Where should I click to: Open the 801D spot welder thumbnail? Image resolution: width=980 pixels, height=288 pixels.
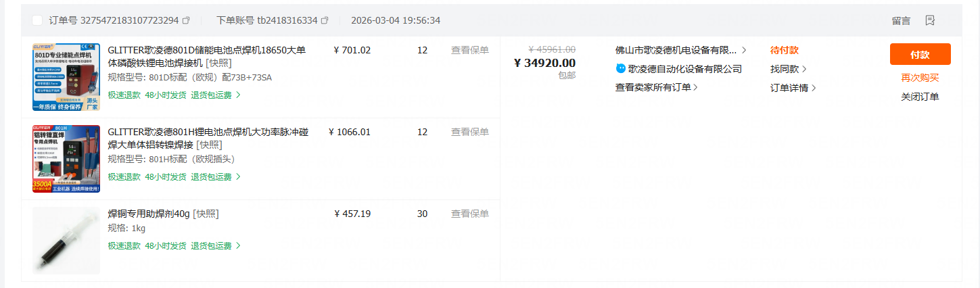(x=66, y=77)
